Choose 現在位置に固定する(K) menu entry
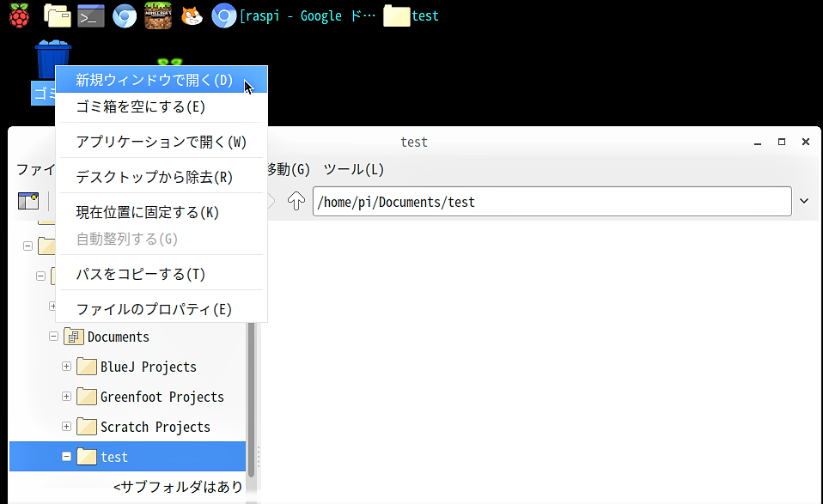The width and height of the screenshot is (823, 504). pyautogui.click(x=162, y=212)
